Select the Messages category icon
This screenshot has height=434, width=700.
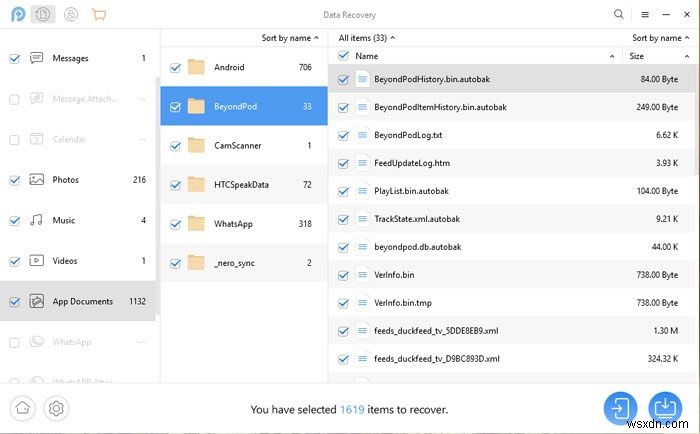tap(36, 58)
